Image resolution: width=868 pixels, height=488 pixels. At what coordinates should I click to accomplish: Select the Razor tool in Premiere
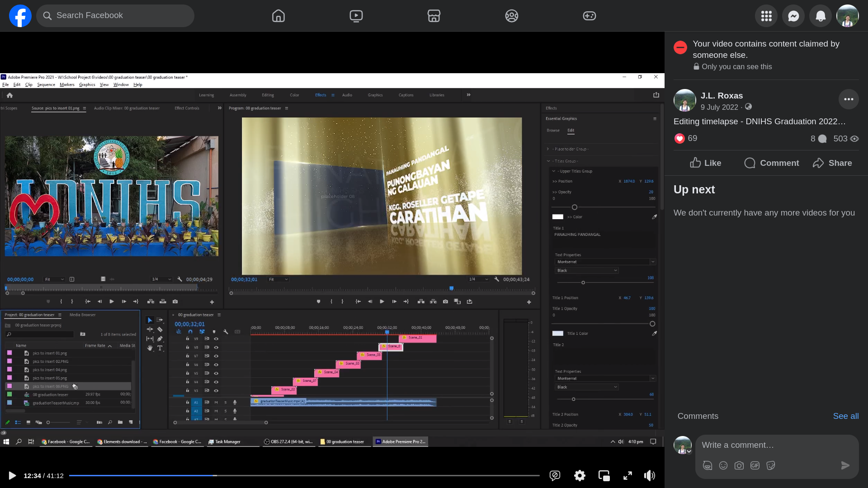click(x=160, y=329)
